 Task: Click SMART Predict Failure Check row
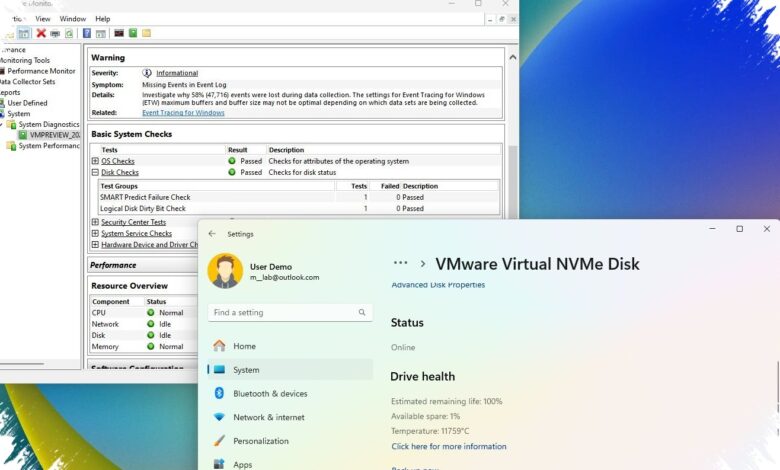point(298,197)
